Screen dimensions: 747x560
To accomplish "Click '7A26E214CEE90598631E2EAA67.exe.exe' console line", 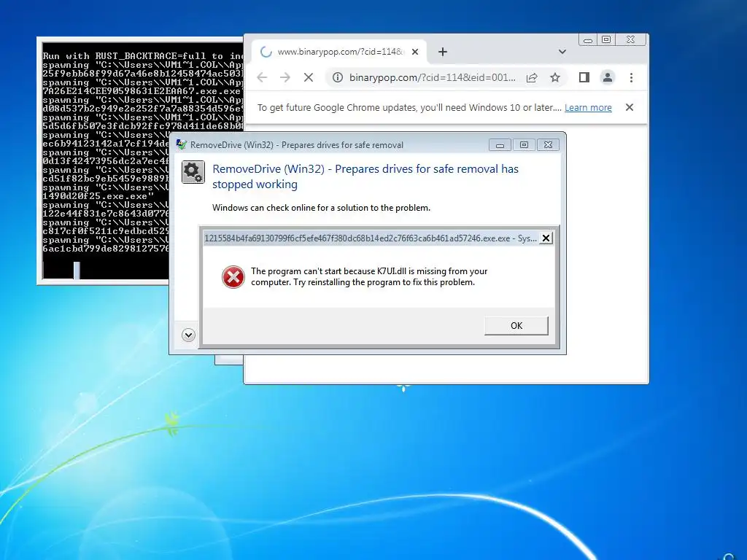I will [x=142, y=91].
